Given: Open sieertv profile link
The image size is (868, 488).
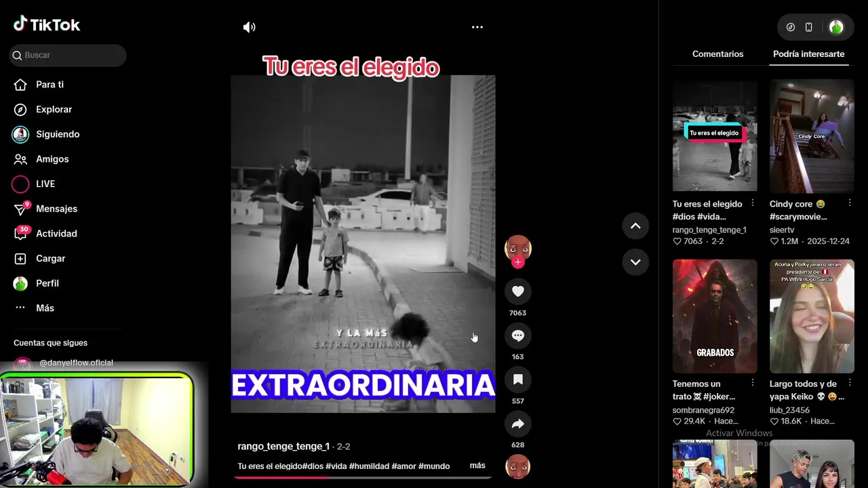Looking at the screenshot, I should 782,230.
